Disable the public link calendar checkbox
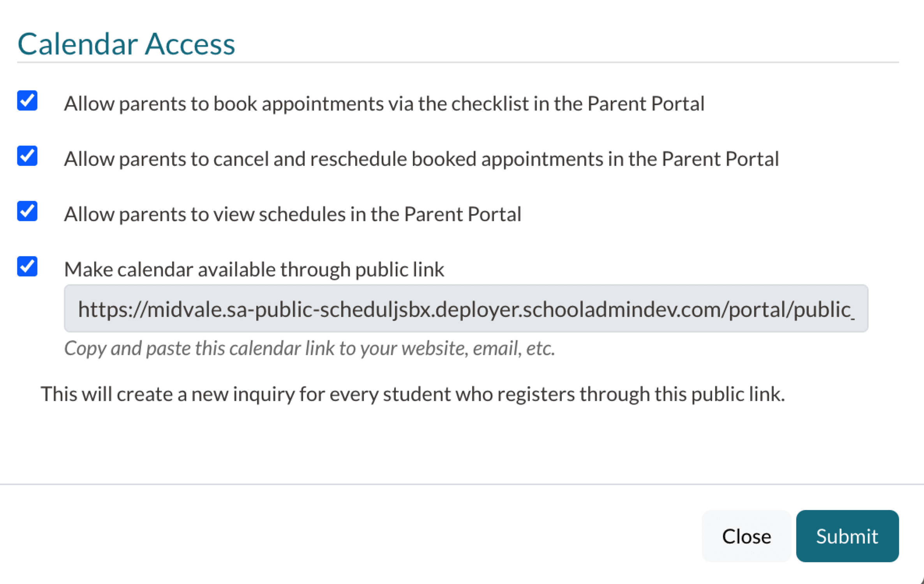The image size is (924, 584). point(27,267)
